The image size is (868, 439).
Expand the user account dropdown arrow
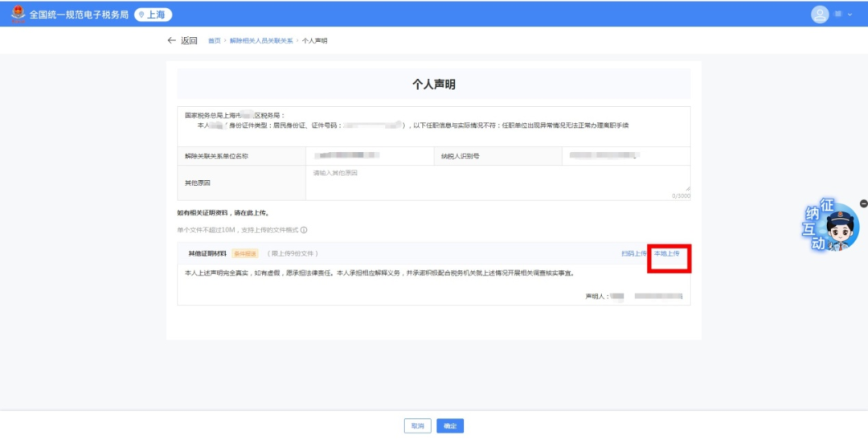850,14
